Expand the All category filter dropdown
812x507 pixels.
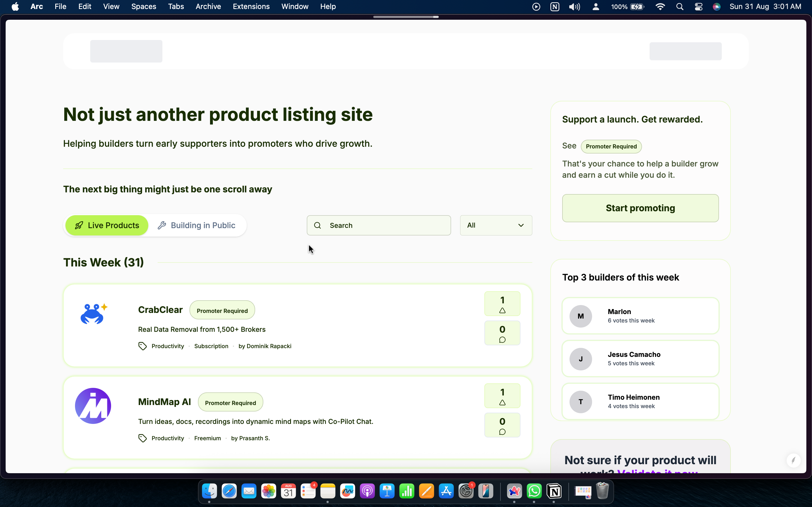496,225
